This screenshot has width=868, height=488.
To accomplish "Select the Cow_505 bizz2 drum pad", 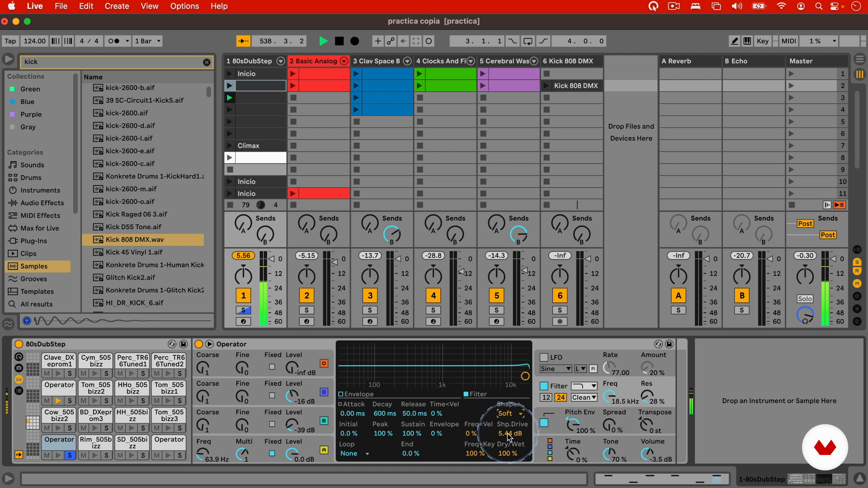I will [59, 415].
